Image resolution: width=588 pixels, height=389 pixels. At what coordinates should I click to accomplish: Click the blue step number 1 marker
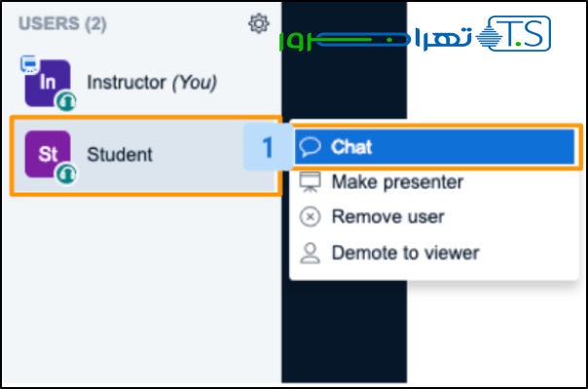click(266, 148)
